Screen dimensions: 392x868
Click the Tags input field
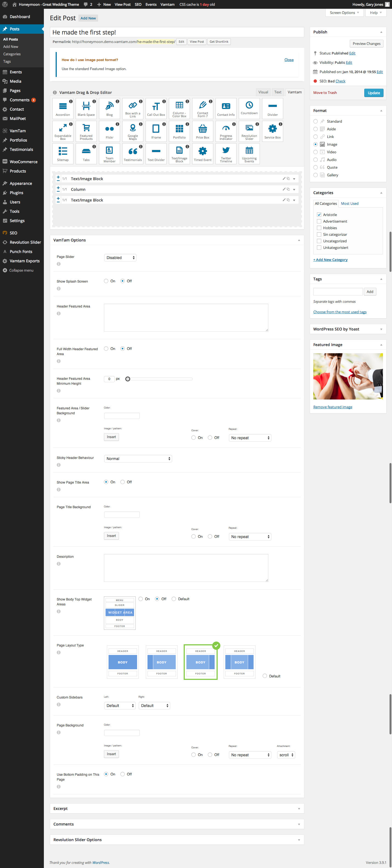click(338, 291)
